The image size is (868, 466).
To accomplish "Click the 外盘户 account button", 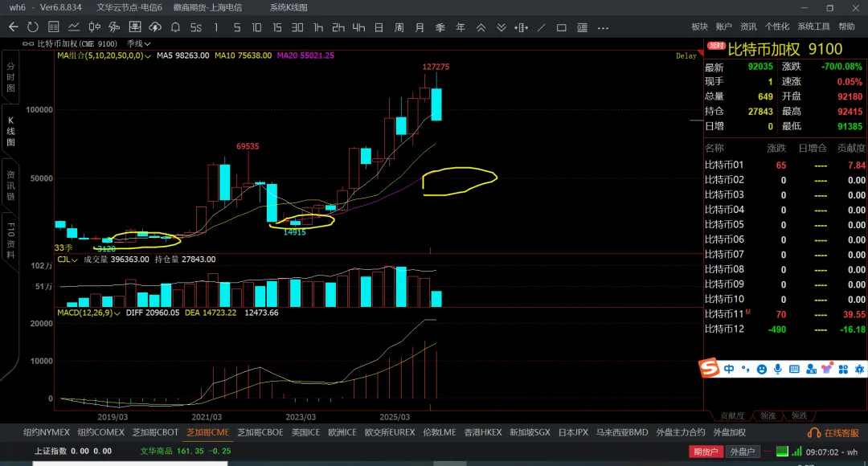I will 743,452.
